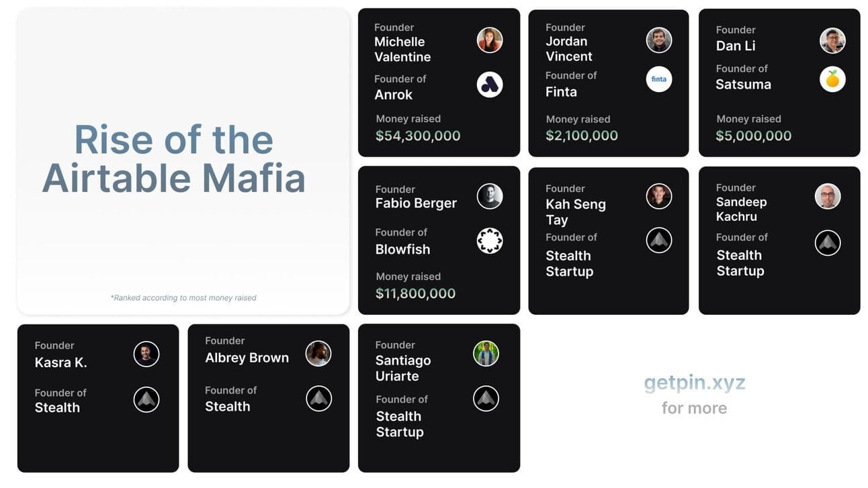Image resolution: width=868 pixels, height=488 pixels.
Task: Open Jordan Vincent's profile photo
Action: click(x=659, y=40)
